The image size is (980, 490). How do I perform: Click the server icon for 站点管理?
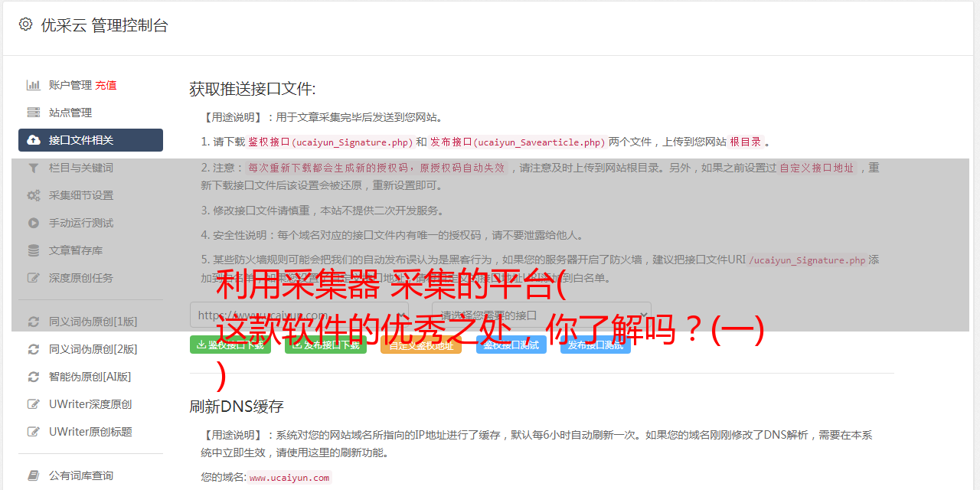[x=34, y=113]
